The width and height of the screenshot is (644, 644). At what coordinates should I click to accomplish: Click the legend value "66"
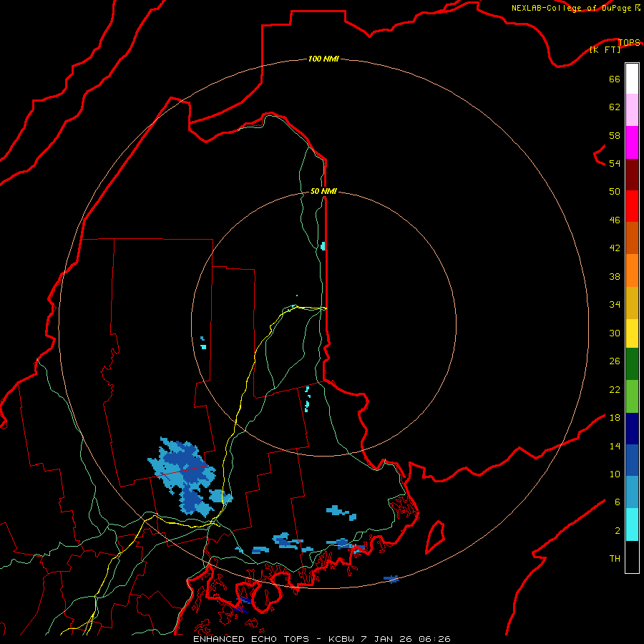[x=615, y=79]
